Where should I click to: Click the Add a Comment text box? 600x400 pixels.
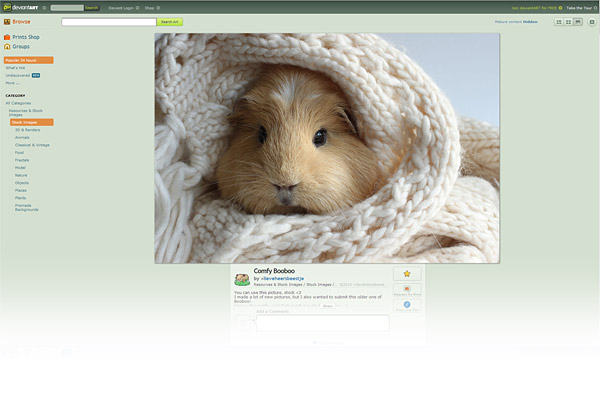point(321,323)
